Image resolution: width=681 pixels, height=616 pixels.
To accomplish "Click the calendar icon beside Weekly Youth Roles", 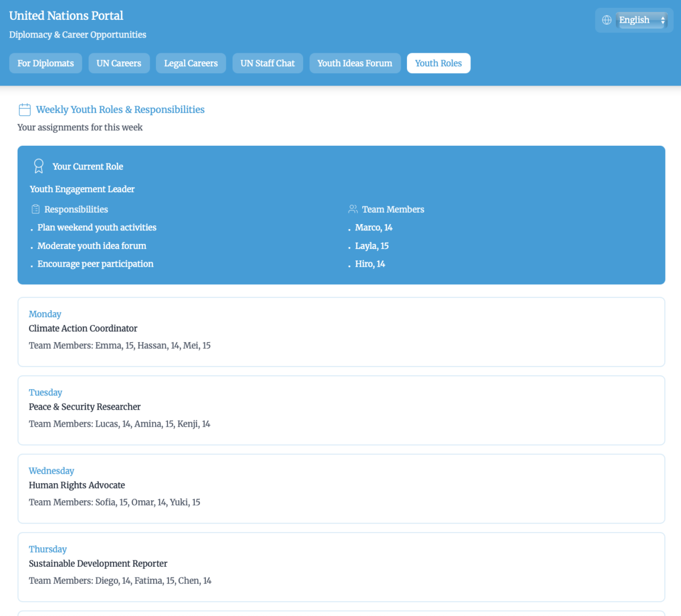I will click(x=24, y=109).
